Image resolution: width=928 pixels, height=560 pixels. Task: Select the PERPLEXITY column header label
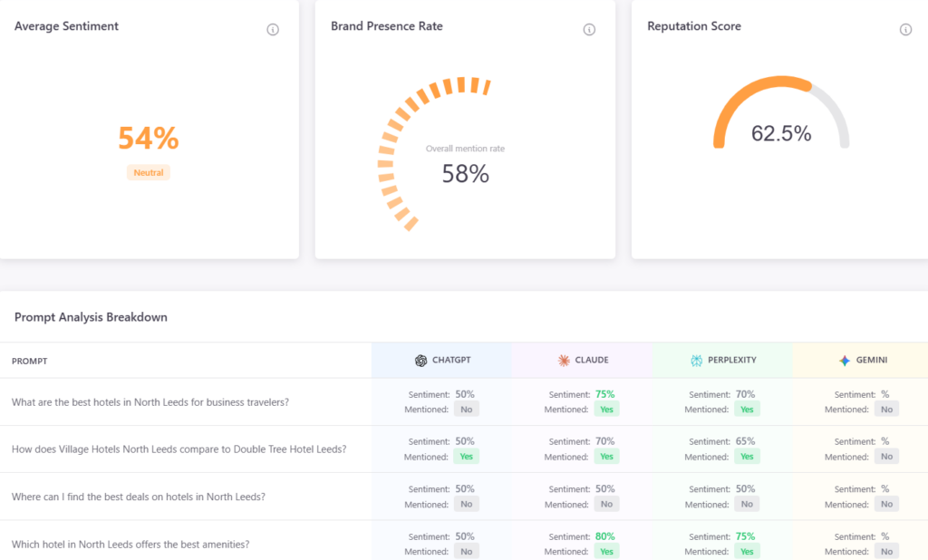(x=732, y=361)
